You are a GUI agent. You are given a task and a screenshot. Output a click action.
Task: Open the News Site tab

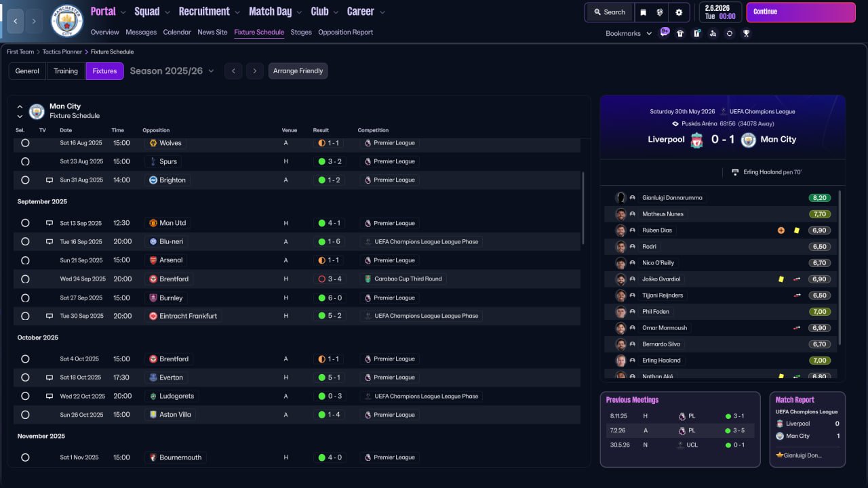212,32
